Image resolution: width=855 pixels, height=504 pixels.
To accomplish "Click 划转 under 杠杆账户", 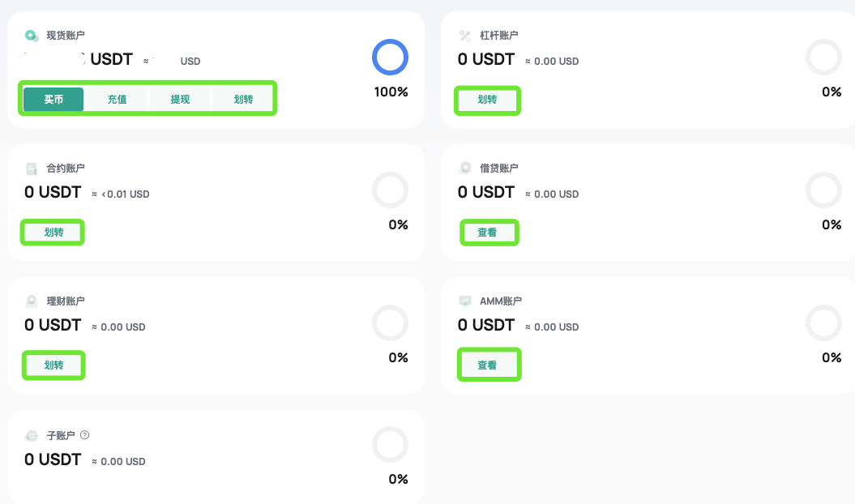I will click(487, 100).
